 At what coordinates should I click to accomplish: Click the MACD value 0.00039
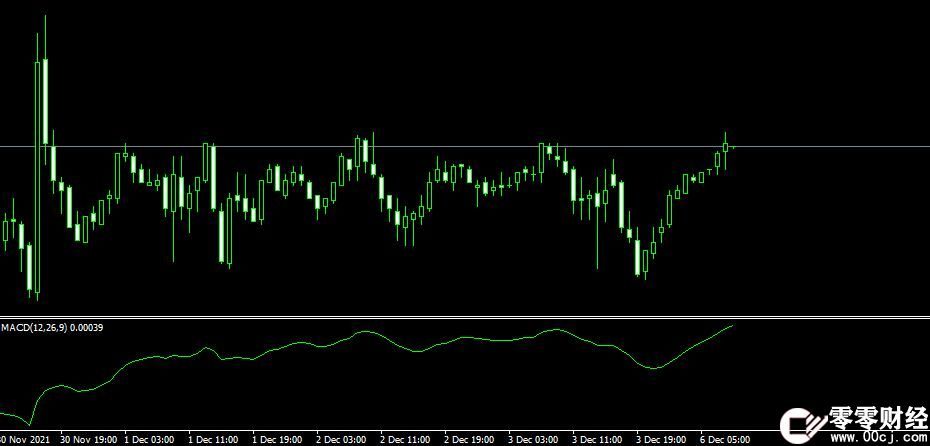point(87,327)
